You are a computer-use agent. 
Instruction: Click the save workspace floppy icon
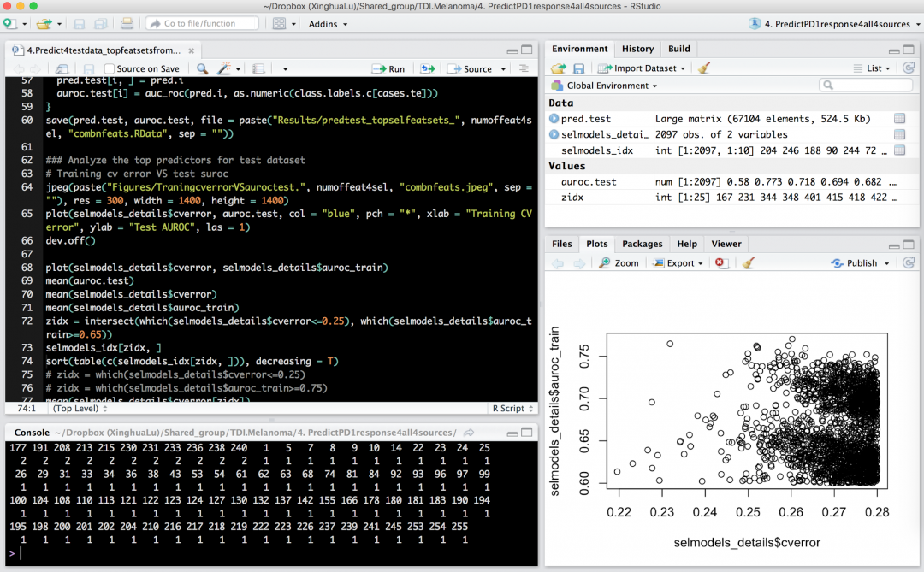point(579,68)
